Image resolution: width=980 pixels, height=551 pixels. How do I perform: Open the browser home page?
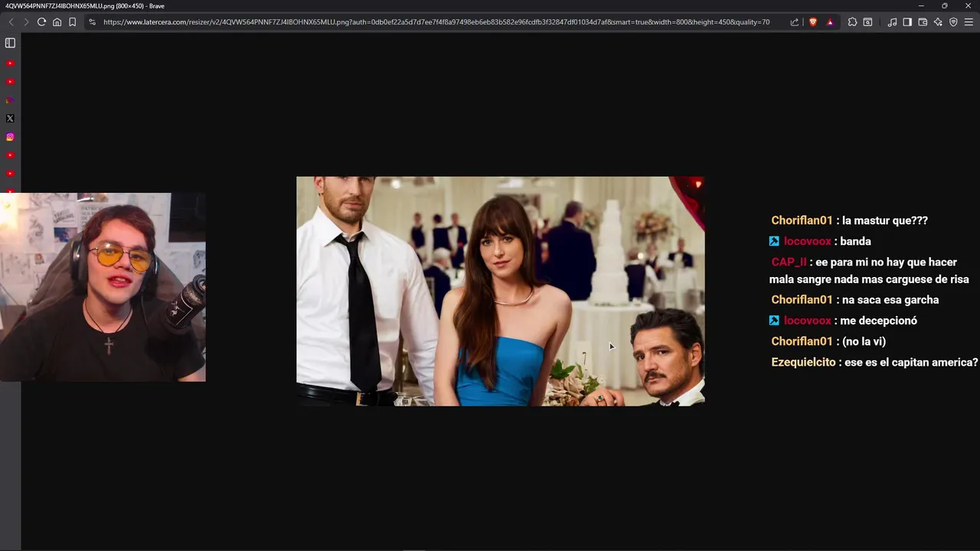coord(57,22)
